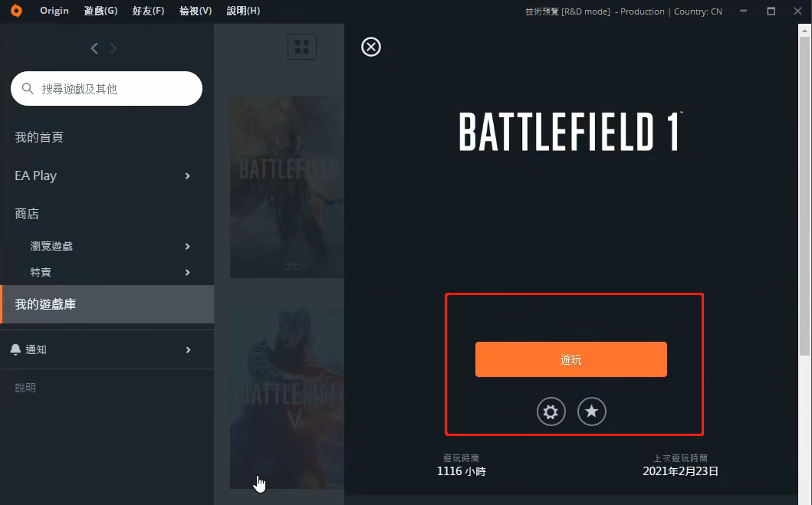Open the Origin menu
This screenshot has width=812, height=505.
pos(54,11)
